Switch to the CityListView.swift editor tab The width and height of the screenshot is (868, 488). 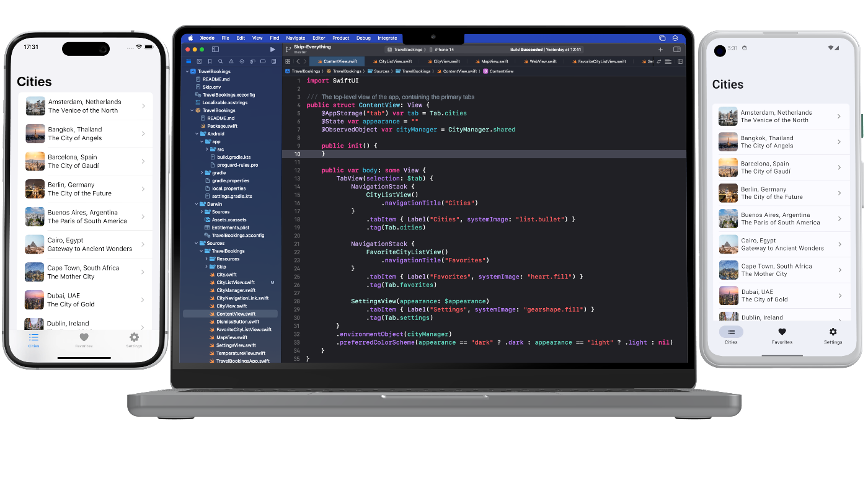click(394, 61)
